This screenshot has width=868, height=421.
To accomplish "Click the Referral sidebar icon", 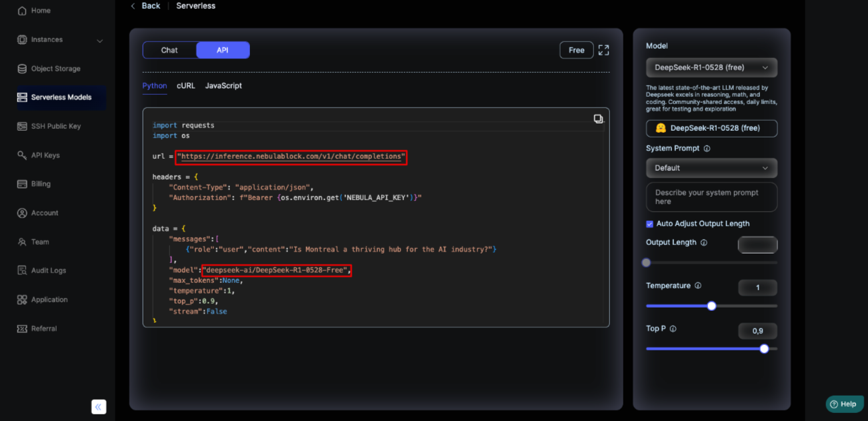I will tap(22, 328).
